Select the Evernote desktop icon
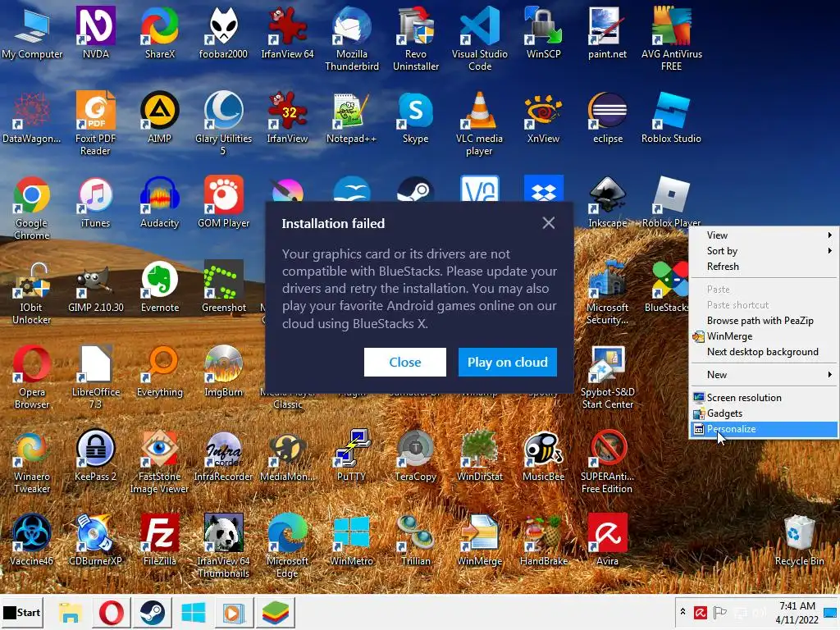 point(160,286)
